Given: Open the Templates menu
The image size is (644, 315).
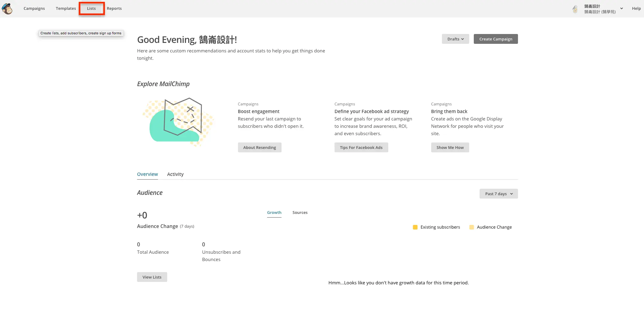Looking at the screenshot, I should 66,8.
